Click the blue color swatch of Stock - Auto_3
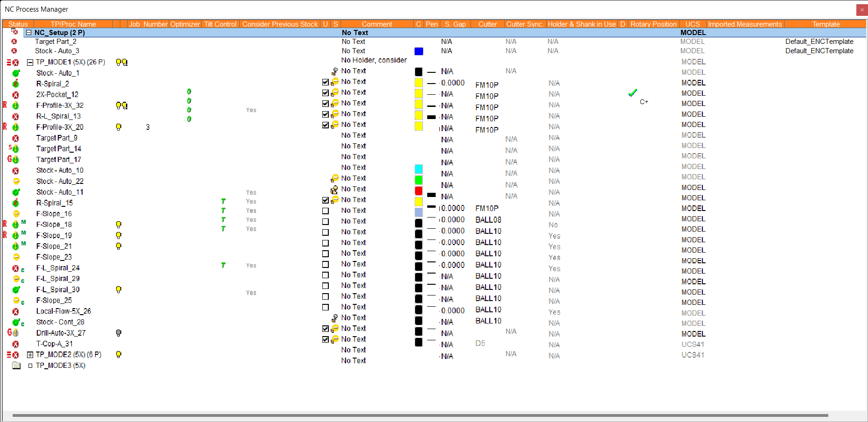Image resolution: width=868 pixels, height=422 pixels. pos(419,51)
